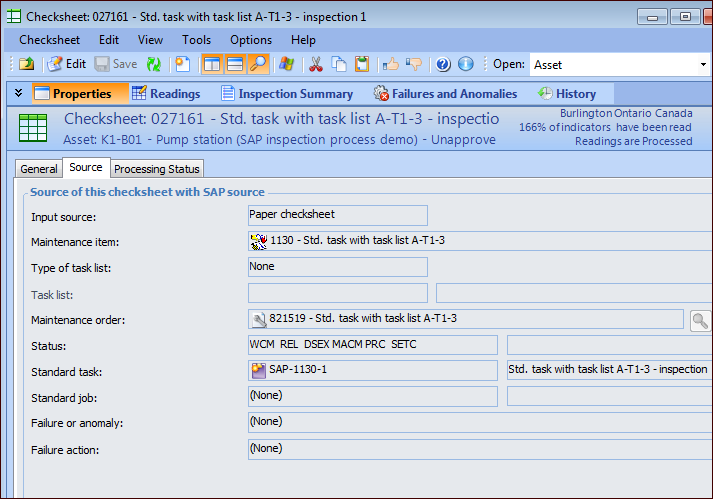Open help with the question mark icon
The image size is (713, 499).
point(443,64)
